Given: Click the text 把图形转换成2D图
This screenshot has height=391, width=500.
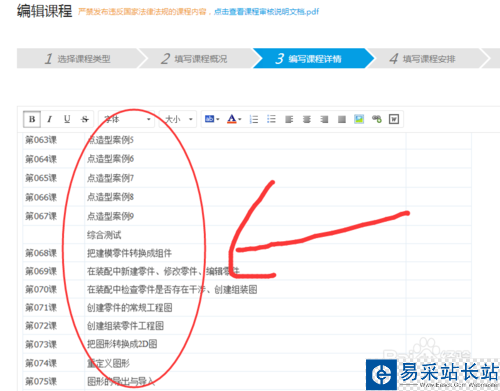Looking at the screenshot, I should coord(122,344).
